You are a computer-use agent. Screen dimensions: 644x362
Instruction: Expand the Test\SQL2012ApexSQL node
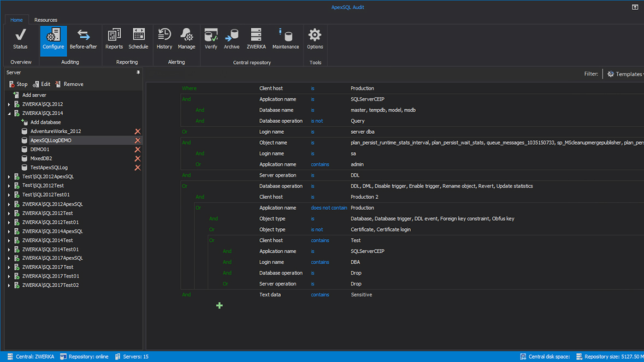point(9,176)
